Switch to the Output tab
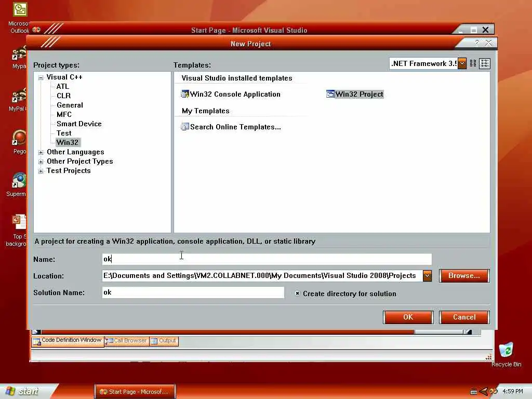 (x=164, y=341)
